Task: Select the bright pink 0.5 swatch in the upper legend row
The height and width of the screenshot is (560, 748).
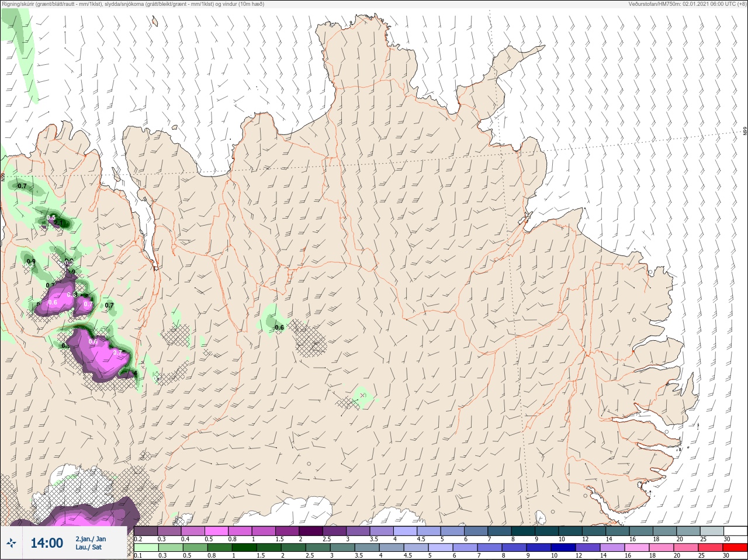Action: 216,531
